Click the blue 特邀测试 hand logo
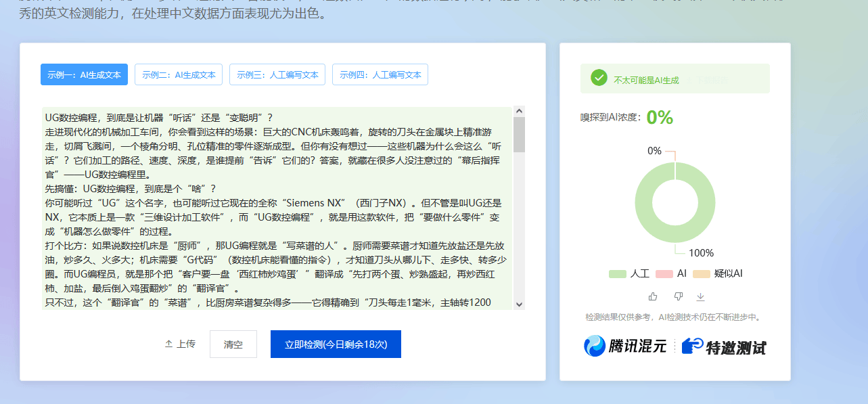Image resolution: width=868 pixels, height=404 pixels. (690, 346)
